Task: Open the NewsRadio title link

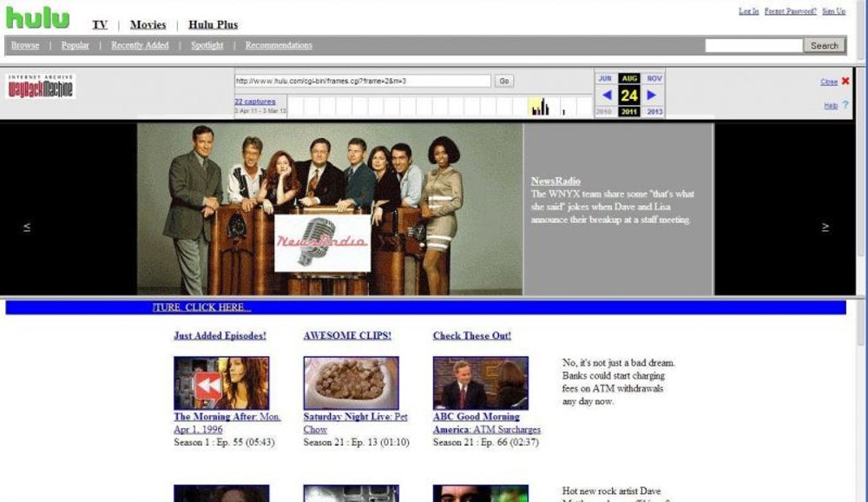Action: pyautogui.click(x=556, y=182)
